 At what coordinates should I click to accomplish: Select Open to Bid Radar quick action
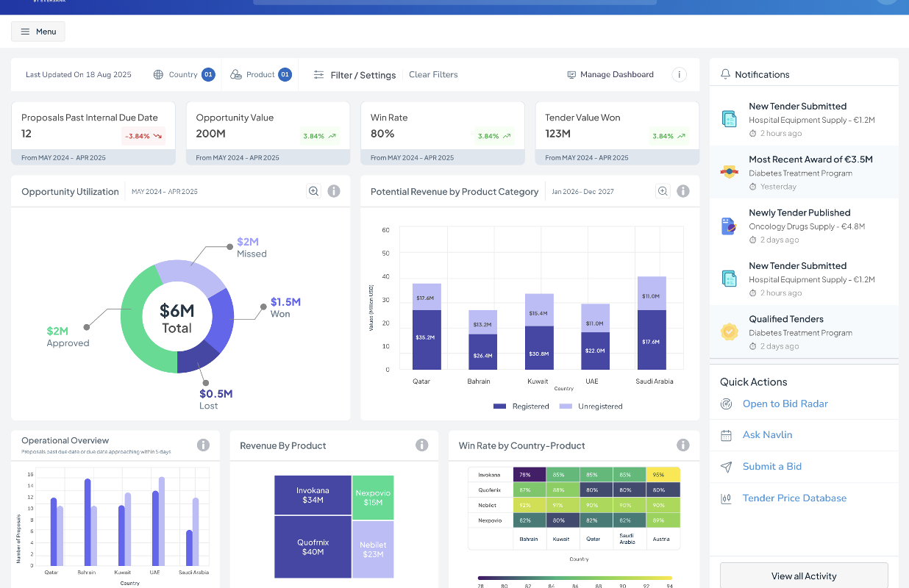(x=785, y=404)
